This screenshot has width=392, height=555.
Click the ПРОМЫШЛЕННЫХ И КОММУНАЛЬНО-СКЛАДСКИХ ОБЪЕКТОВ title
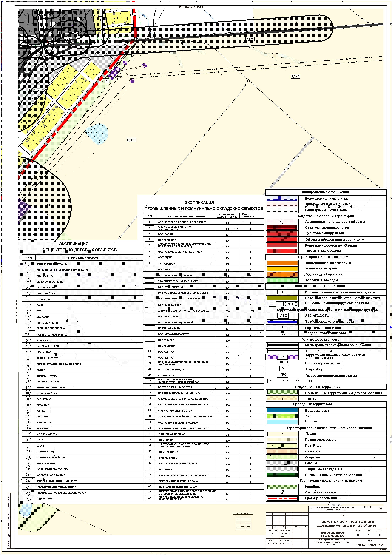(204, 208)
